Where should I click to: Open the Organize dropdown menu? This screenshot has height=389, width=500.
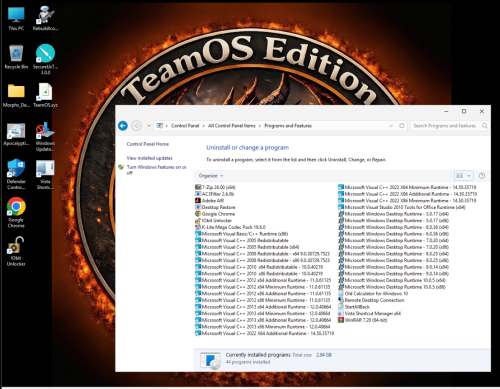211,176
